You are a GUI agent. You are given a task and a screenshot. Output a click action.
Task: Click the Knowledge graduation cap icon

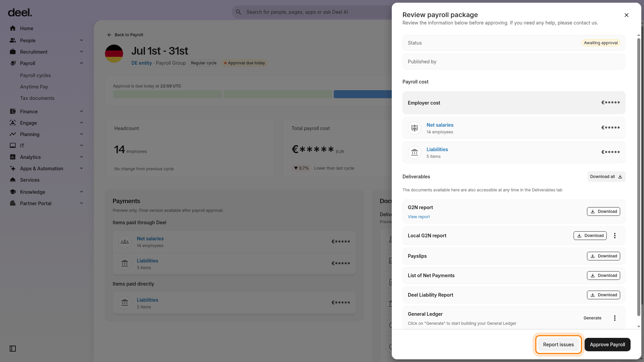[x=13, y=192]
